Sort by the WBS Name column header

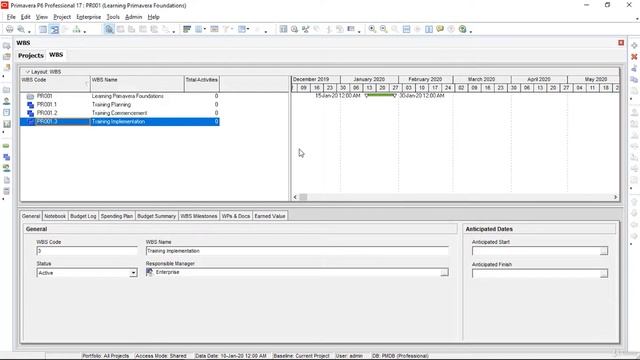click(137, 84)
